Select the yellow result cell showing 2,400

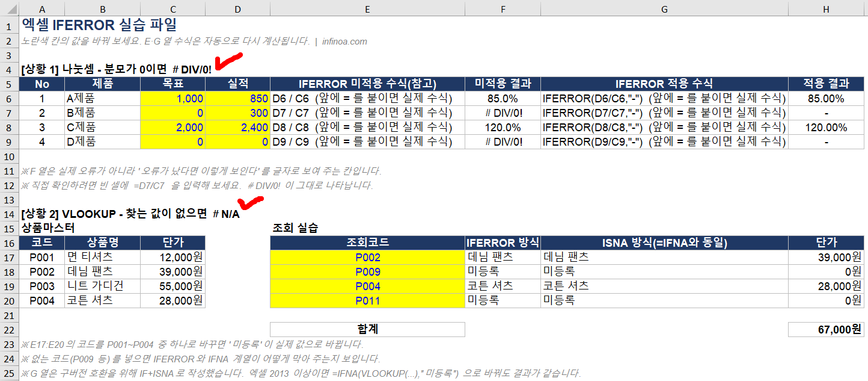[x=237, y=127]
